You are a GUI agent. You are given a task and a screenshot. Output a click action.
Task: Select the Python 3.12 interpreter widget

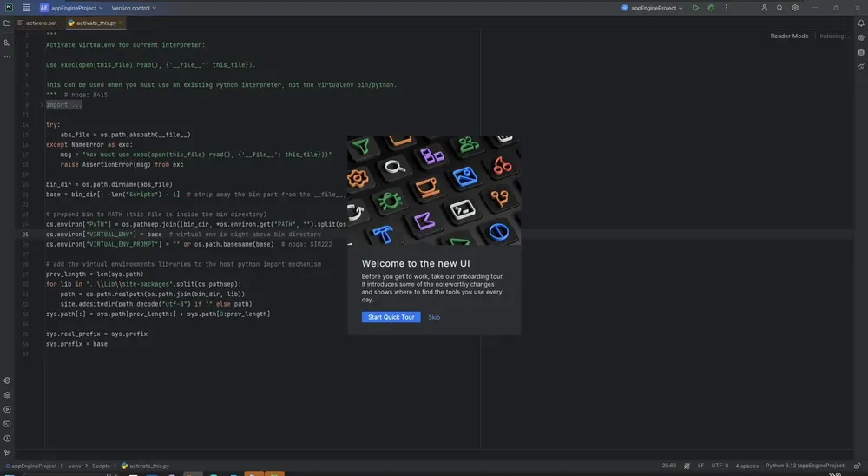805,466
